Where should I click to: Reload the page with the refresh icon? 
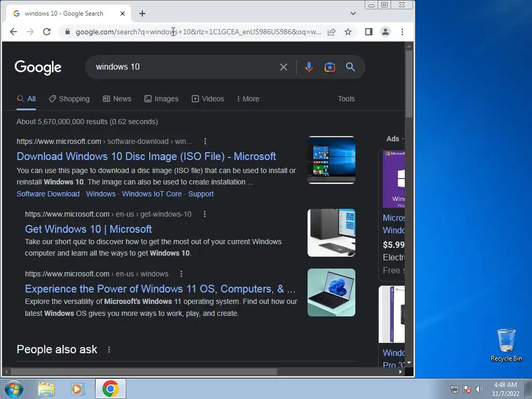pyautogui.click(x=47, y=32)
